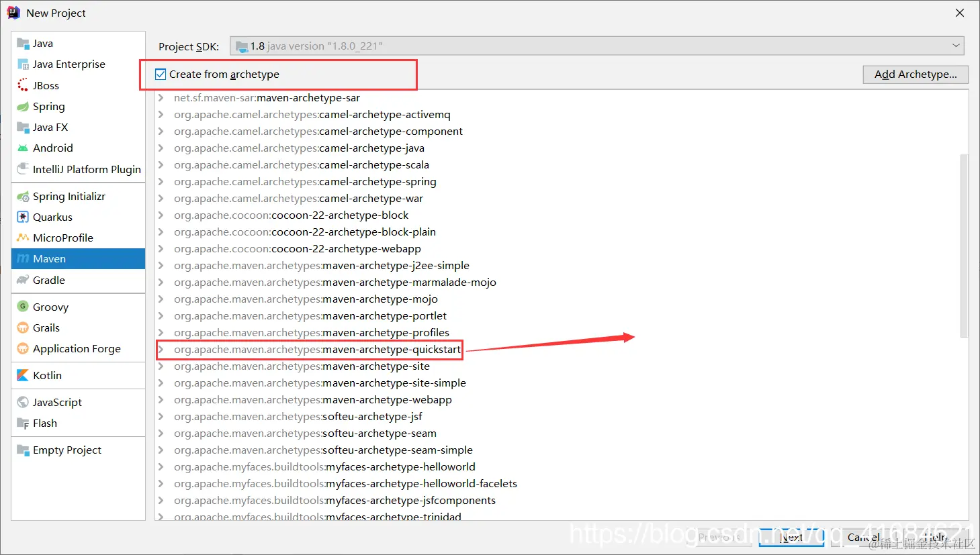The width and height of the screenshot is (980, 555).
Task: Close the New Project dialog
Action: (x=960, y=13)
